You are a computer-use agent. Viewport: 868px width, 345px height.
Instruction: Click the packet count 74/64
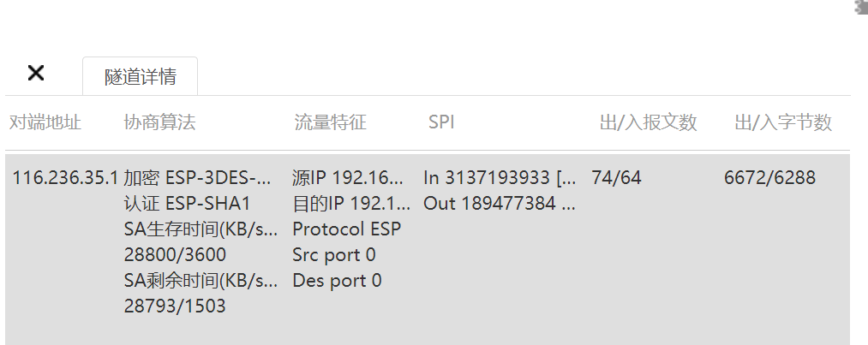[x=616, y=178]
